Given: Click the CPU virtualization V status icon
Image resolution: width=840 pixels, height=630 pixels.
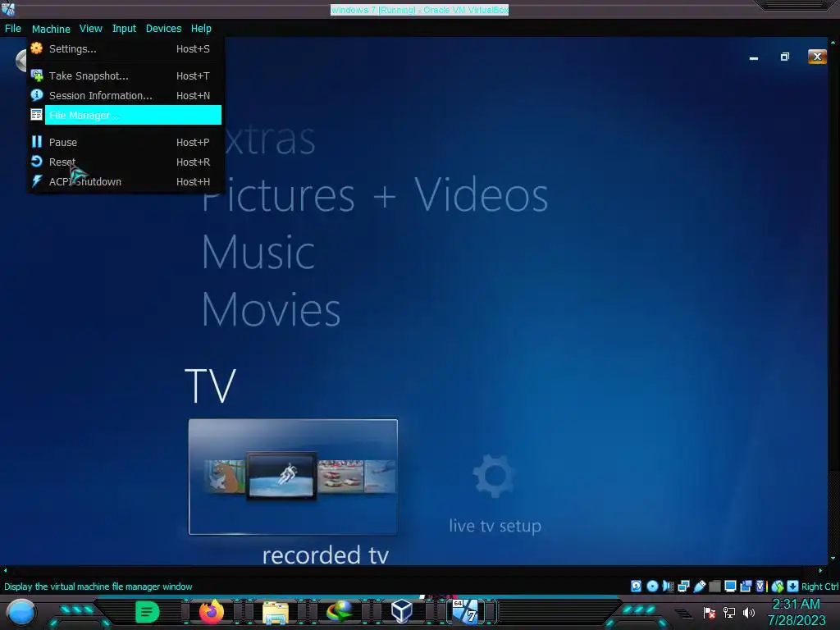Looking at the screenshot, I should click(760, 586).
